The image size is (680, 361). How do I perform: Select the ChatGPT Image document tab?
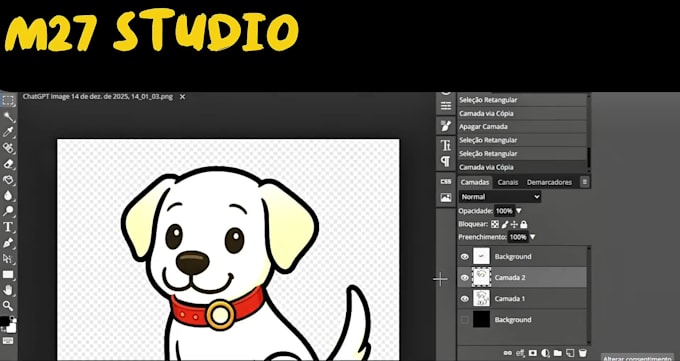tap(98, 97)
